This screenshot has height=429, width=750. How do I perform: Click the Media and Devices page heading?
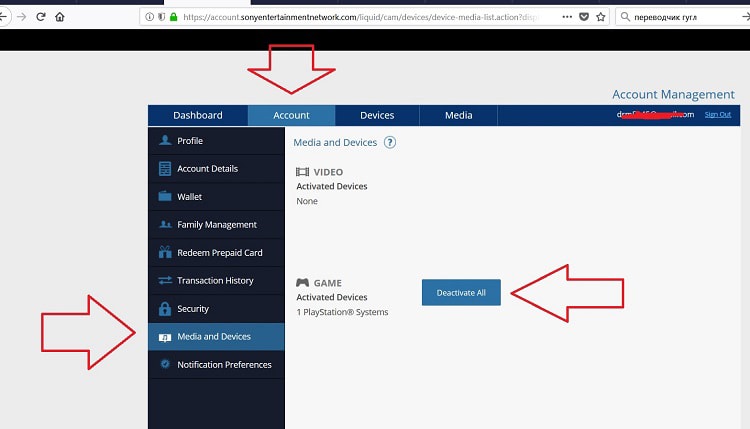pyautogui.click(x=335, y=142)
